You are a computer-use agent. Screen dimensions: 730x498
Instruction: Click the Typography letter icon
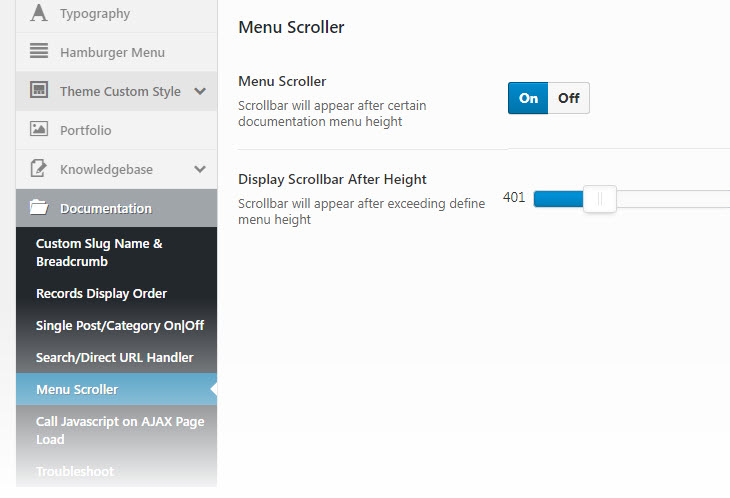(x=39, y=13)
